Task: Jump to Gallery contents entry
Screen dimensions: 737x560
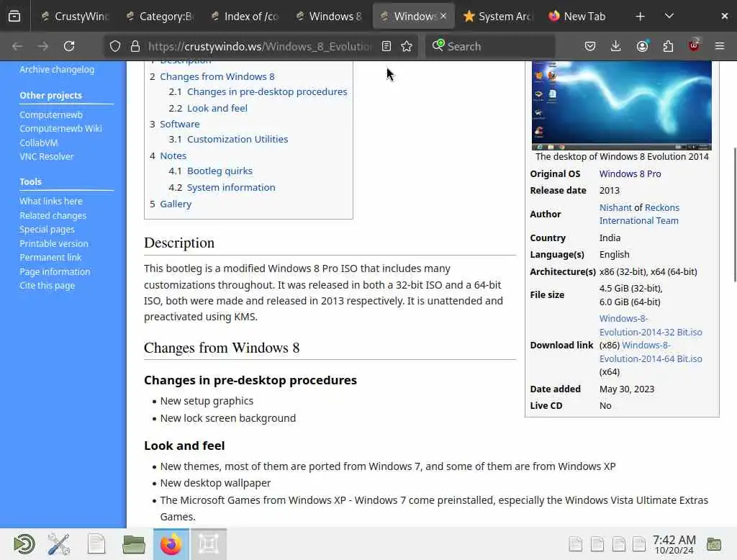Action: (176, 204)
